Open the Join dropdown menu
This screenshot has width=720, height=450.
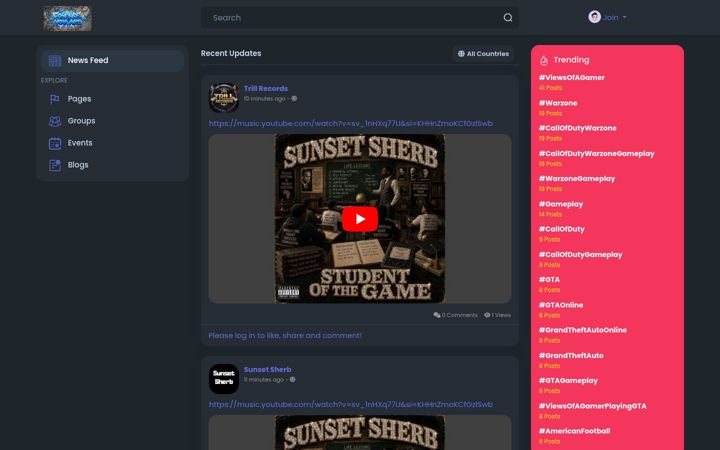pos(608,17)
